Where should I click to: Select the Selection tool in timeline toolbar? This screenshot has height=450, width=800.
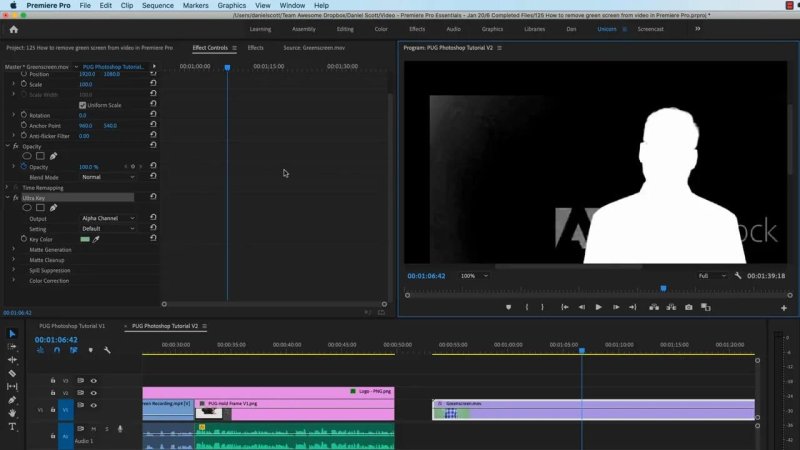click(x=12, y=334)
